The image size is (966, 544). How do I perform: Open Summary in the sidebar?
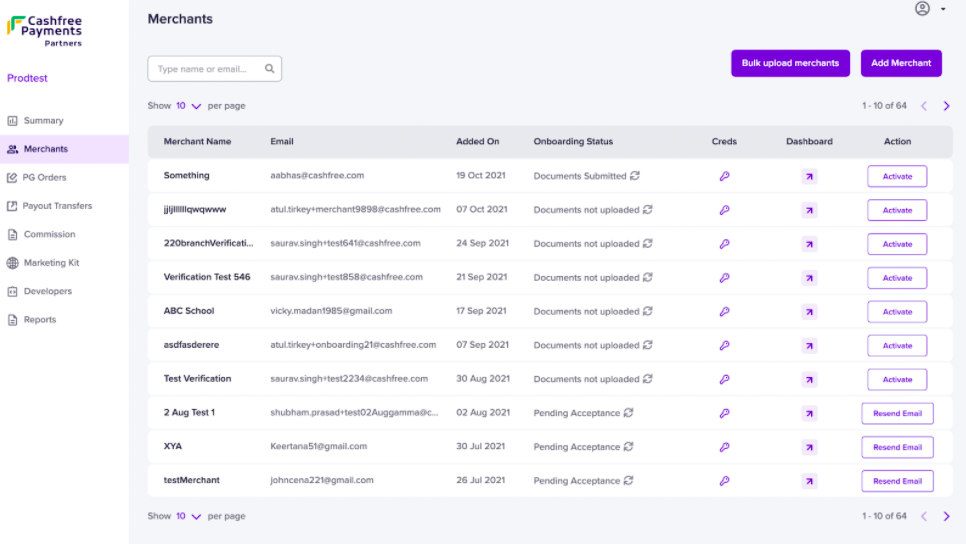43,121
